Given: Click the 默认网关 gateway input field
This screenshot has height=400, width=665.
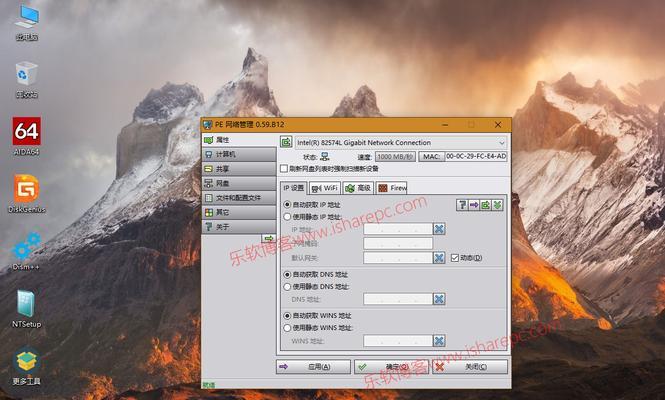Looking at the screenshot, I should 398,257.
